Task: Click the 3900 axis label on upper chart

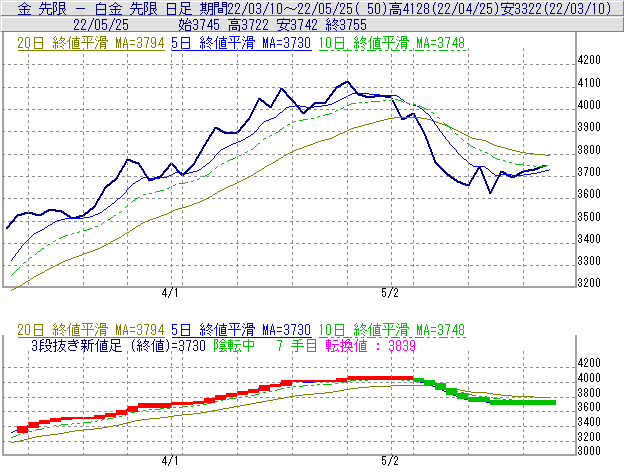Action: click(589, 127)
